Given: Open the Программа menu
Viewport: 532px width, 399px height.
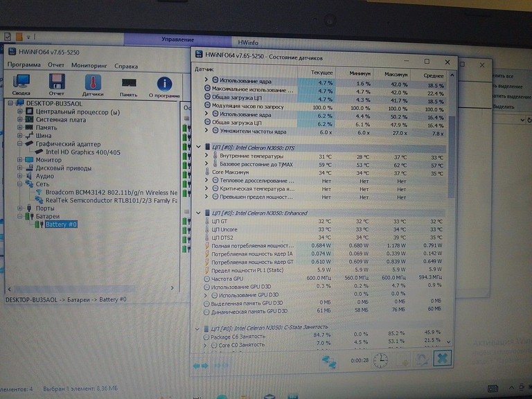Looking at the screenshot, I should coord(24,65).
